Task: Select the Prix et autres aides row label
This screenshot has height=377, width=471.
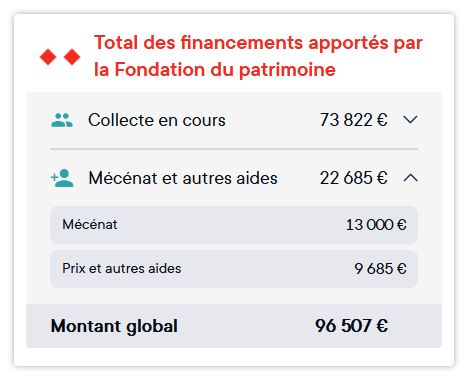Action: [x=122, y=268]
